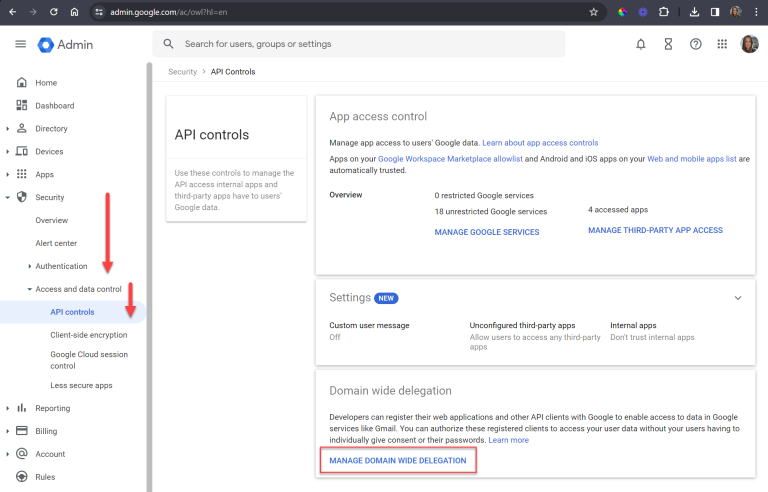The width and height of the screenshot is (768, 492).
Task: Go to Less secure apps
Action: click(x=81, y=385)
